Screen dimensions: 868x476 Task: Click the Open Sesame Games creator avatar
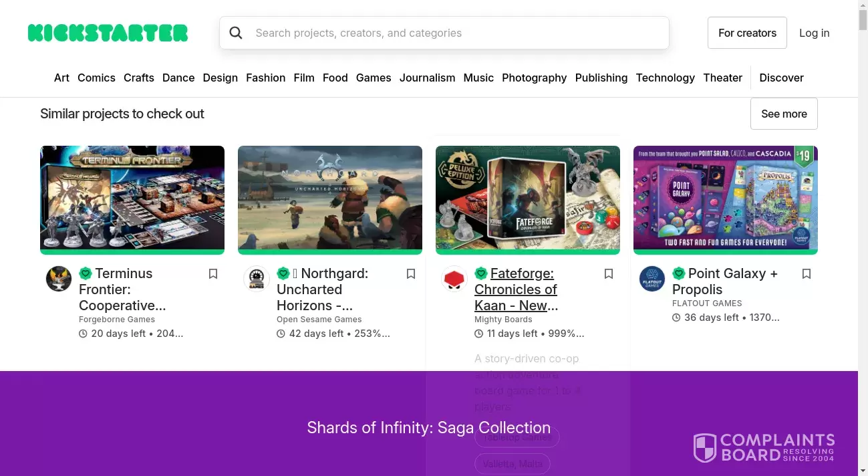click(x=257, y=279)
